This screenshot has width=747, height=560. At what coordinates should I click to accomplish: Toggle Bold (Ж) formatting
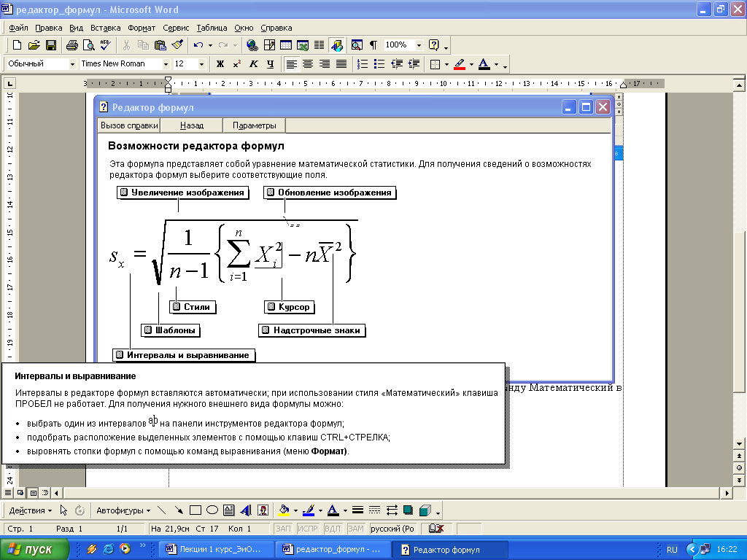pyautogui.click(x=220, y=64)
